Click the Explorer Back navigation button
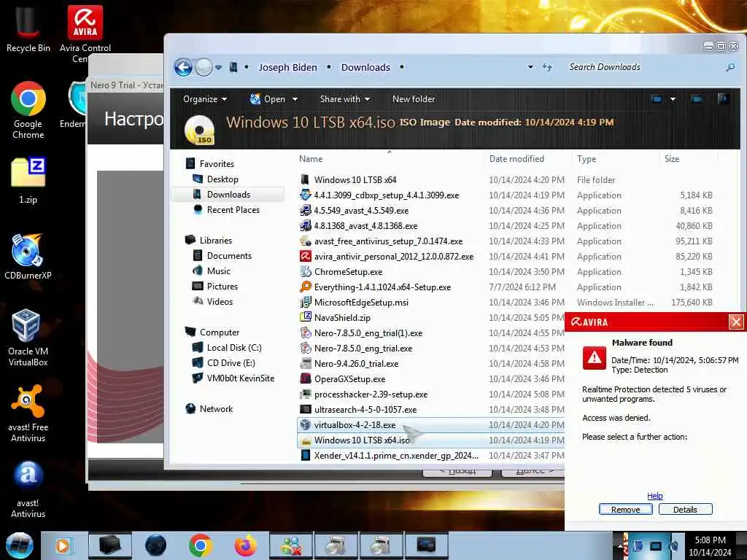747x560 pixels. (x=183, y=68)
